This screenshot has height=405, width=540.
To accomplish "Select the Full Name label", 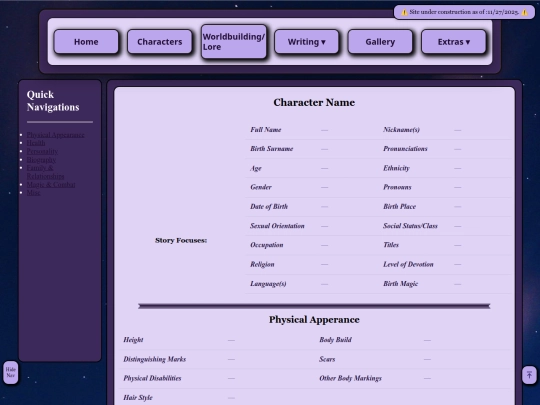I will [x=266, y=130].
